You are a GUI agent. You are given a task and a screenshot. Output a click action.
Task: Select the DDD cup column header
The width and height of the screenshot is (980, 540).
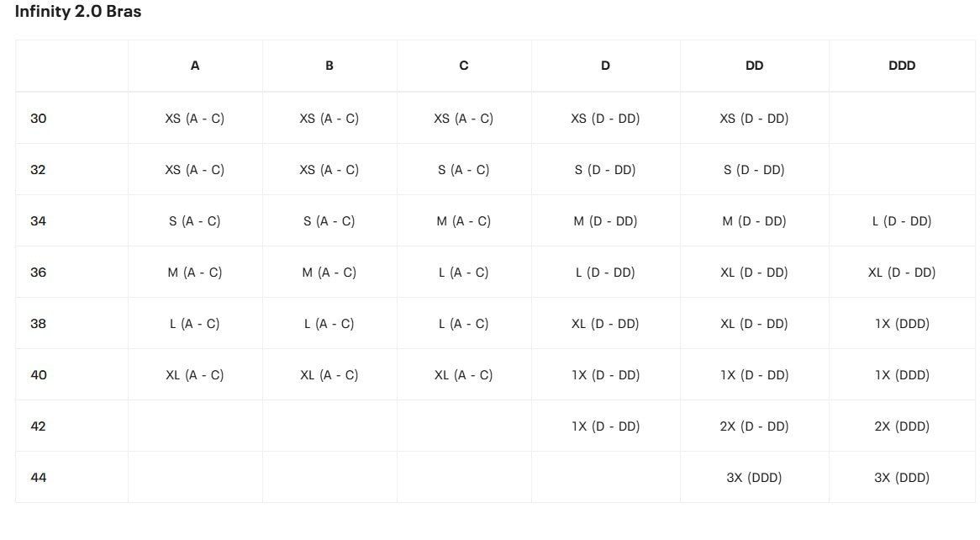coord(902,66)
